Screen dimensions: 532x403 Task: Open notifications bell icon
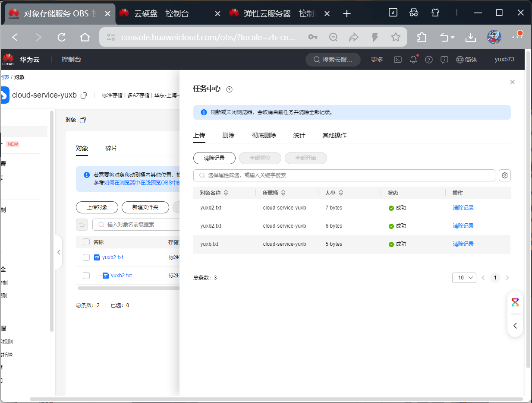pyautogui.click(x=413, y=60)
